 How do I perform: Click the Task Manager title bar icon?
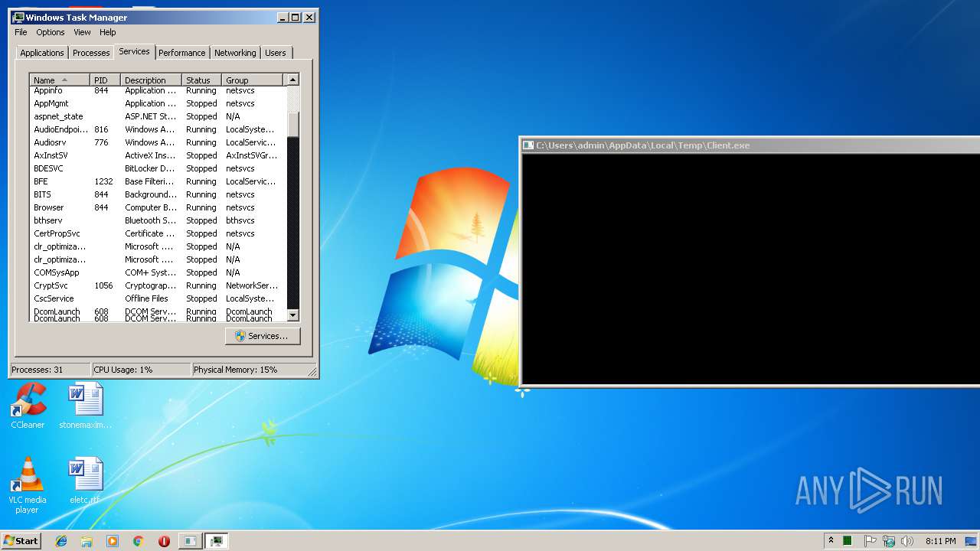pyautogui.click(x=18, y=17)
